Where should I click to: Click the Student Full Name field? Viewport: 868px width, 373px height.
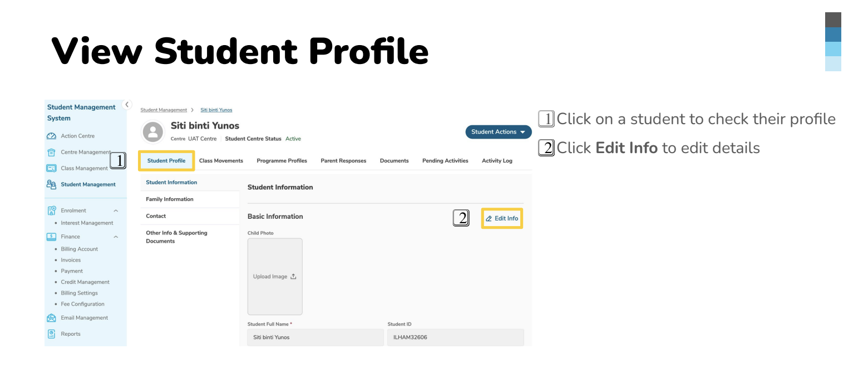click(x=315, y=337)
